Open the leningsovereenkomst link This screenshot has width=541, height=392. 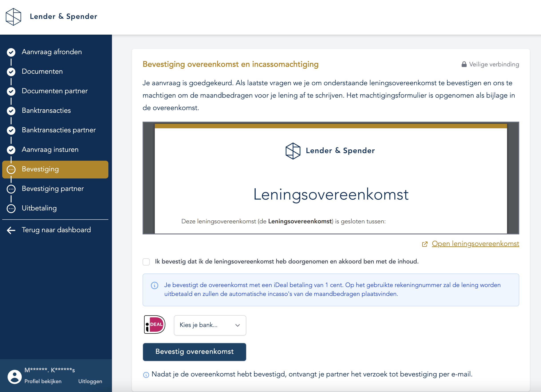[x=475, y=244]
